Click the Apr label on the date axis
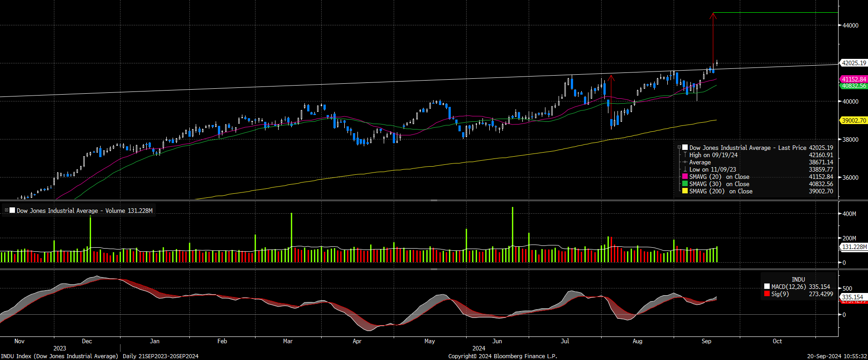This screenshot has width=868, height=360. click(357, 341)
